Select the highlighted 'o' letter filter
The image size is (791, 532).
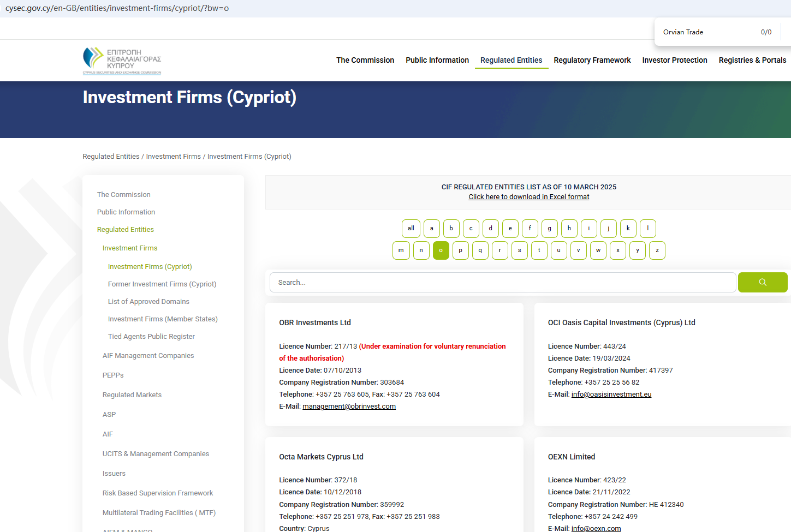[x=441, y=250]
